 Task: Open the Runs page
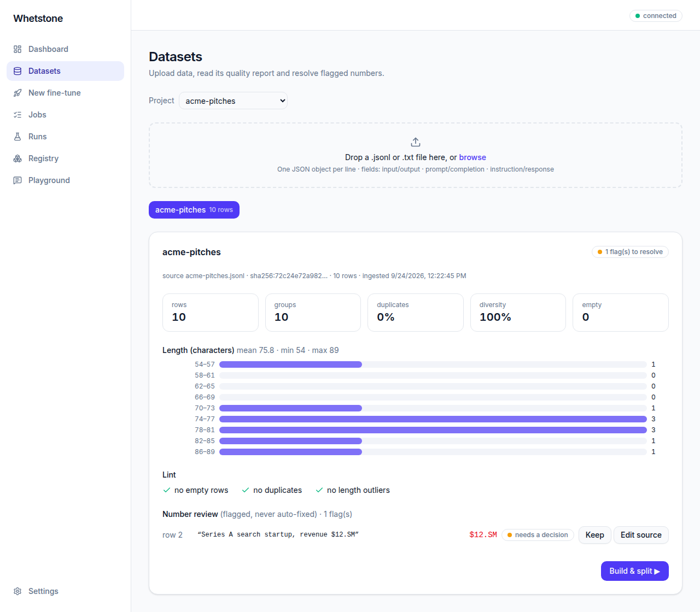point(66,137)
